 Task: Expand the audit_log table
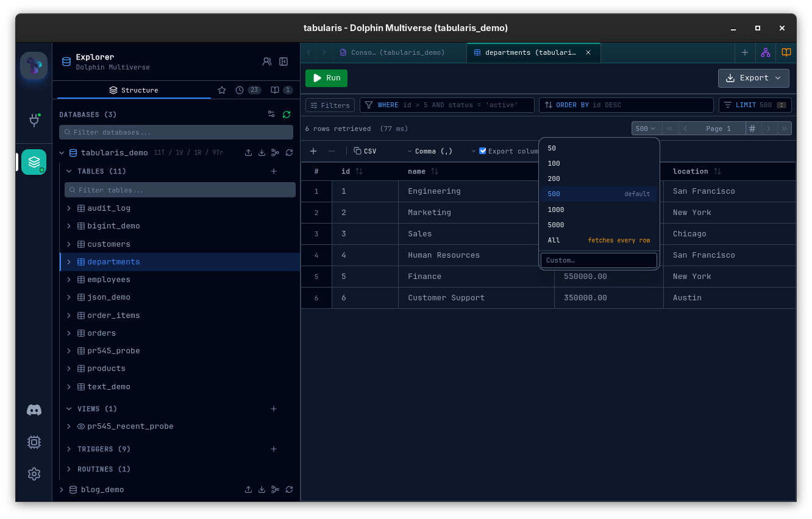click(69, 208)
